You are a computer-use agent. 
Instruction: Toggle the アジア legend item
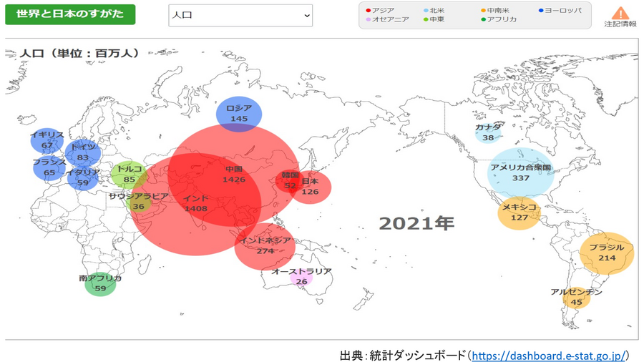(380, 10)
